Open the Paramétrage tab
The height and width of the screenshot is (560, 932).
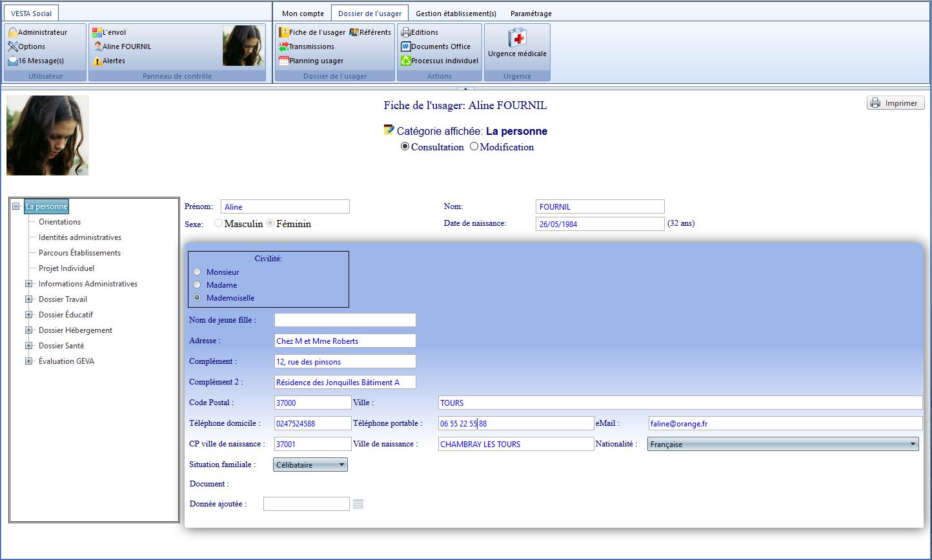(x=531, y=14)
